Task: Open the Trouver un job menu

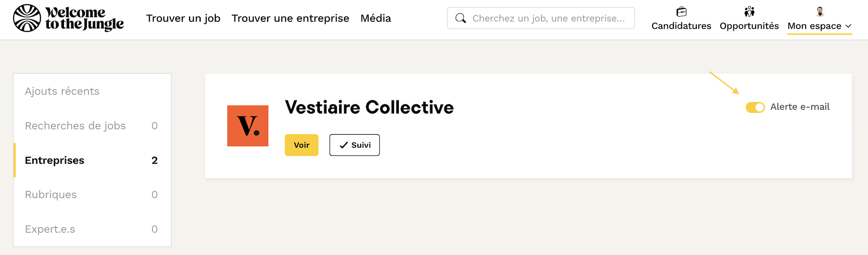Action: coord(183,18)
